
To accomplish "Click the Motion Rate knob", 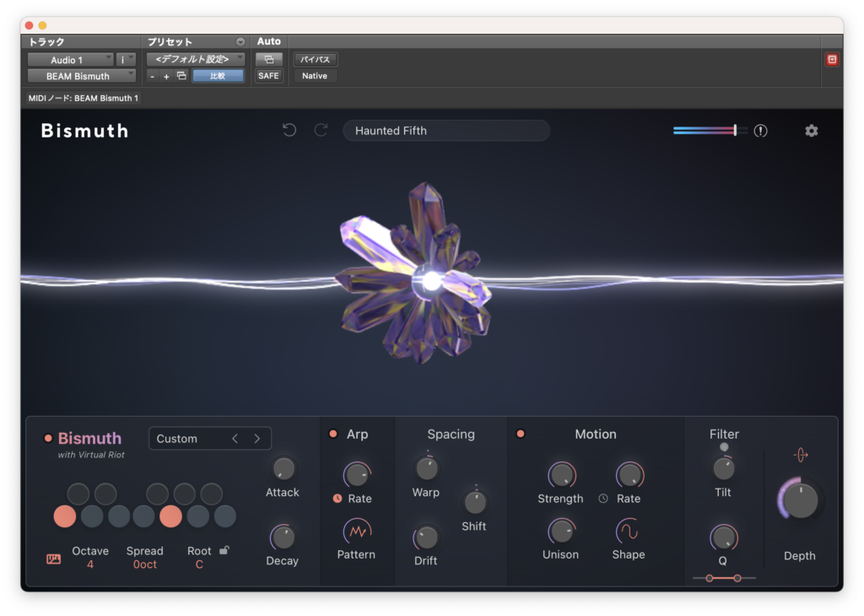I will (x=629, y=474).
